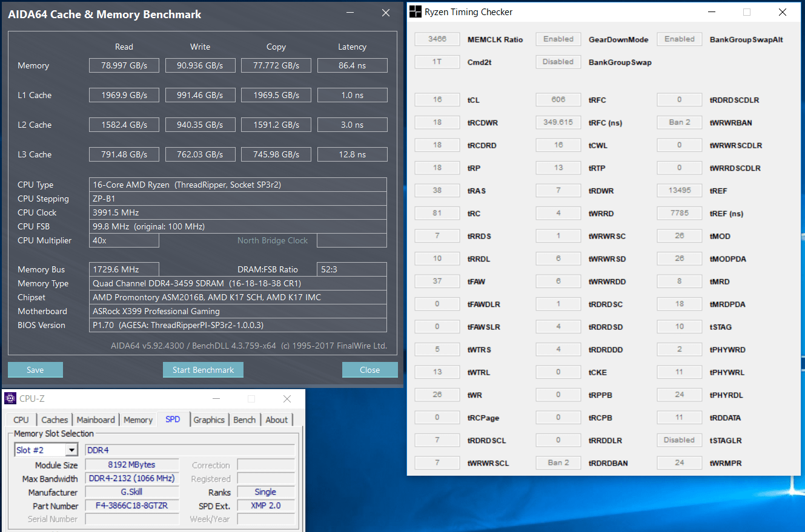The image size is (805, 532).
Task: Click the tWR value 26 field
Action: (437, 395)
